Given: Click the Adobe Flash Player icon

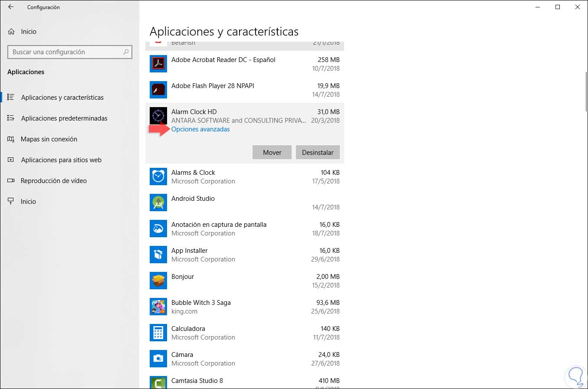Looking at the screenshot, I should point(158,90).
